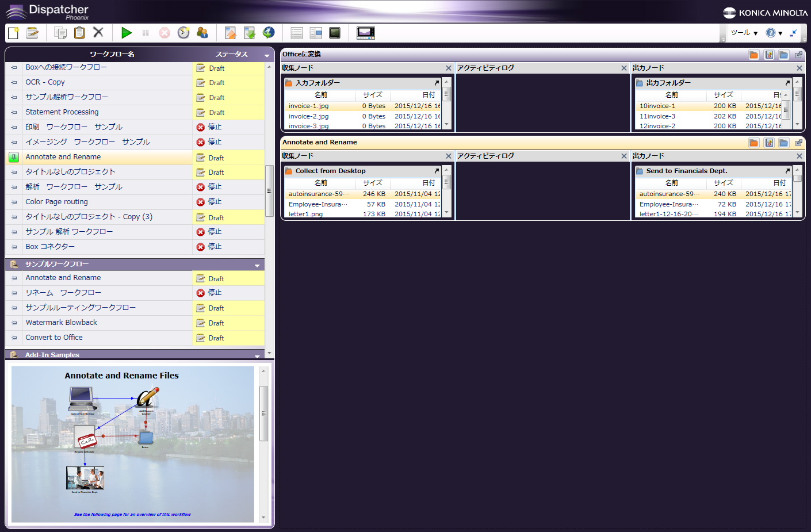This screenshot has width=811, height=532.
Task: Open the help question-mark menu
Action: 774,33
